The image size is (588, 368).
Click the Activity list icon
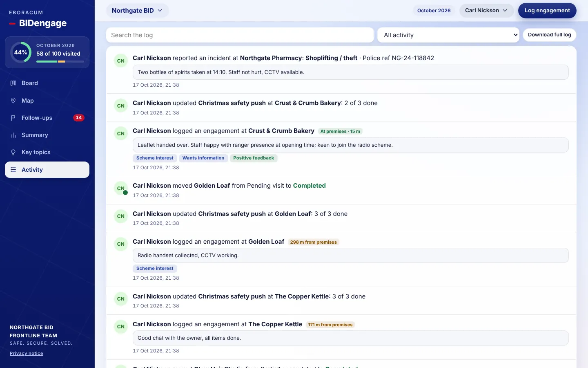pyautogui.click(x=13, y=170)
